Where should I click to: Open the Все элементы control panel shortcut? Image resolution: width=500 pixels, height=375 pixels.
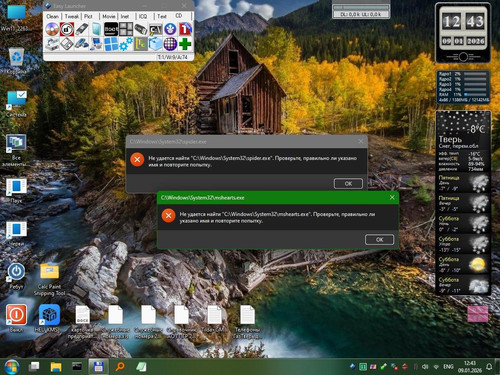[x=16, y=150]
